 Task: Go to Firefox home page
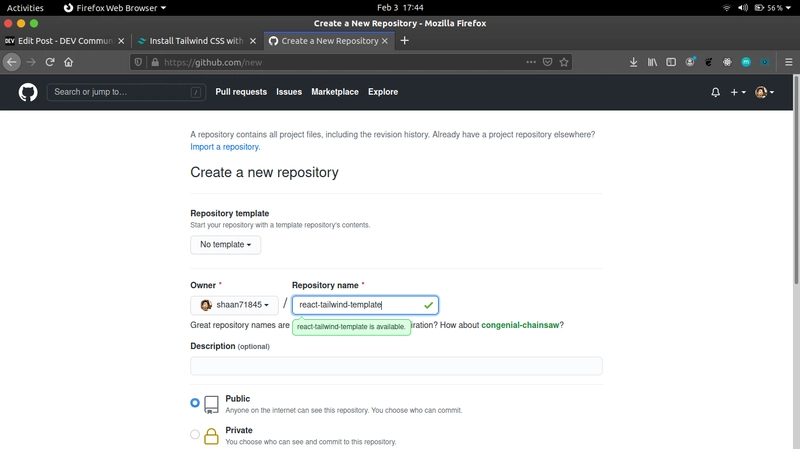coord(68,62)
